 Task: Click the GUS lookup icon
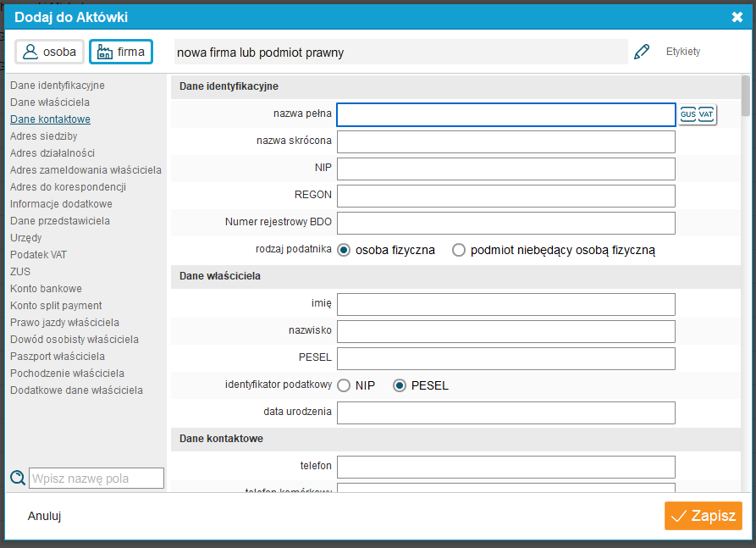pyautogui.click(x=688, y=114)
